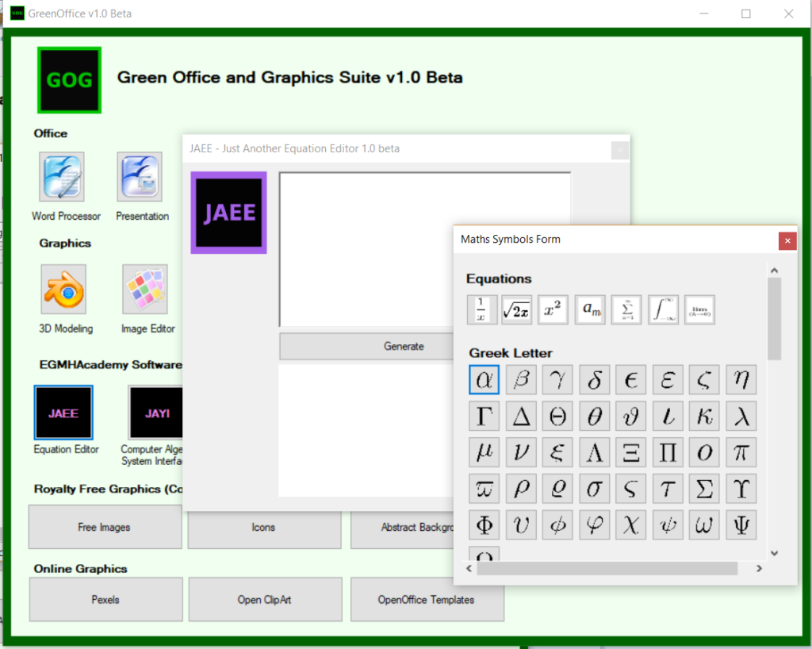Insert lowercase upsilon symbol
The image size is (812, 649).
pyautogui.click(x=521, y=524)
